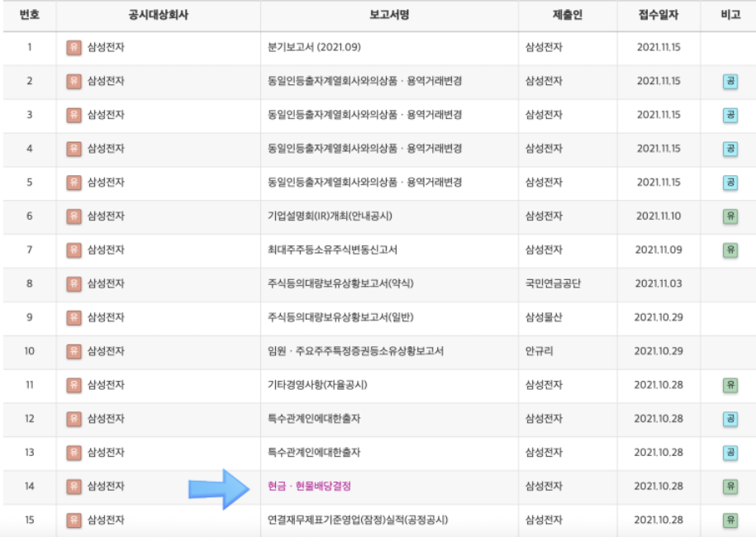Open the 기업설명회(IR)개최(안내공시) report

330,216
